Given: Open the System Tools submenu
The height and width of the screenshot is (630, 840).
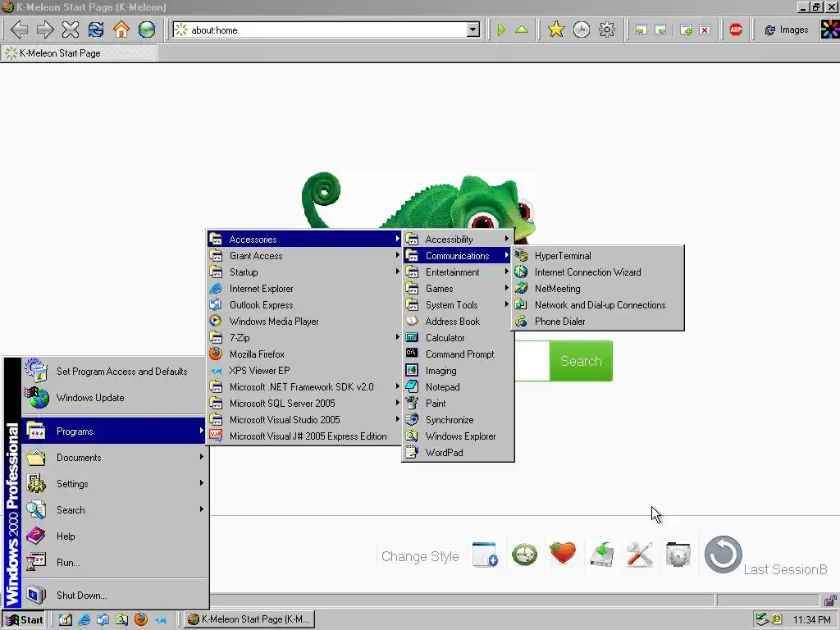Looking at the screenshot, I should click(x=458, y=305).
